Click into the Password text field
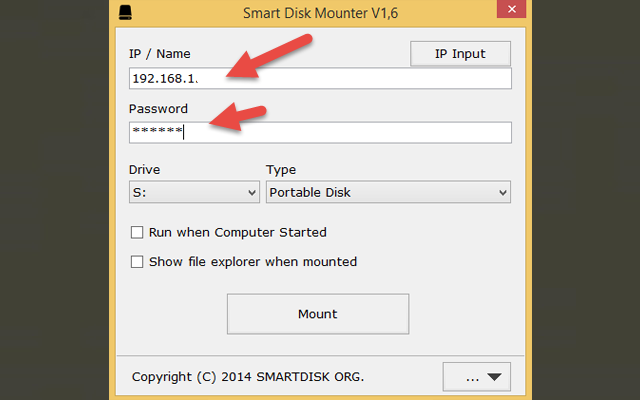This screenshot has height=400, width=640. click(x=320, y=132)
